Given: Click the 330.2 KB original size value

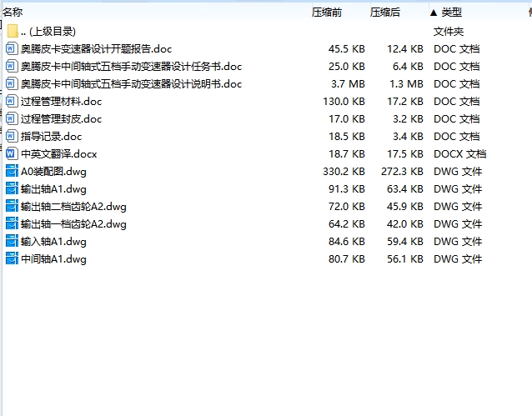Looking at the screenshot, I should pyautogui.click(x=344, y=172).
